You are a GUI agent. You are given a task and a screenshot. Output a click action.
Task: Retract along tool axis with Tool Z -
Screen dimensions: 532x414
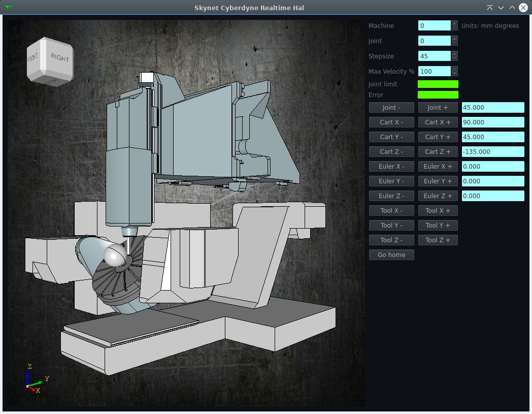point(391,240)
